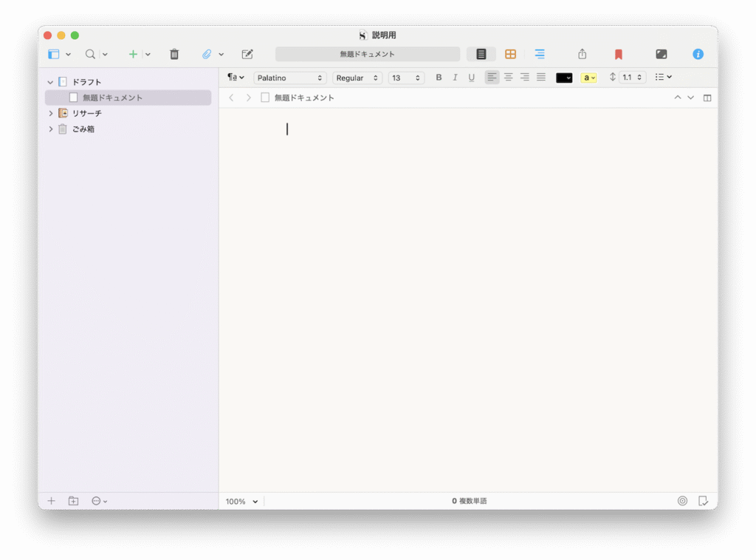
Task: Switch to document scrivenings view mode
Action: (x=481, y=54)
